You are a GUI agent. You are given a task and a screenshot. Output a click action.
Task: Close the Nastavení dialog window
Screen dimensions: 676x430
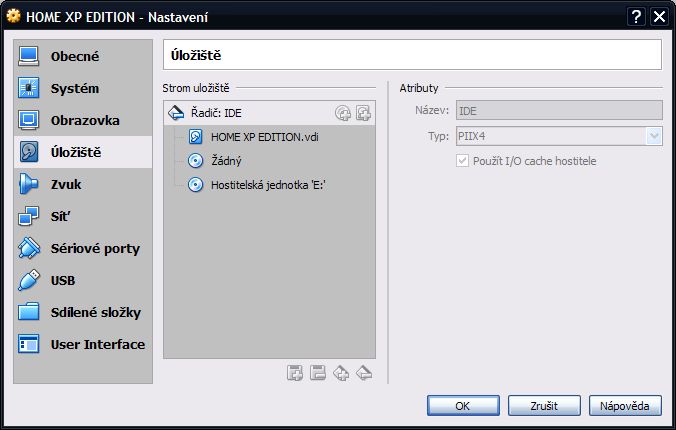660,17
